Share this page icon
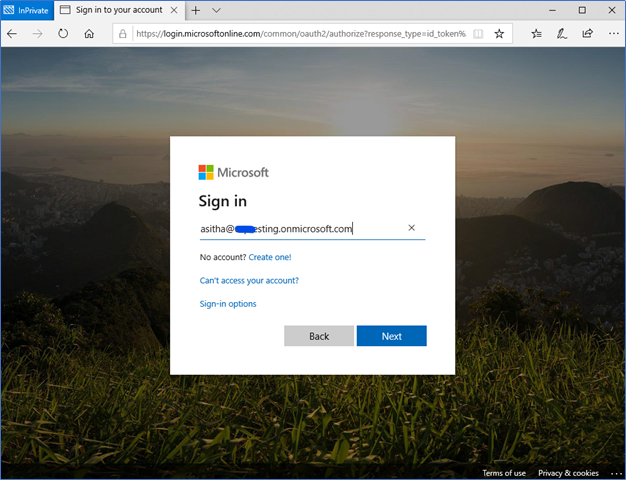This screenshot has width=626, height=480. click(x=587, y=34)
